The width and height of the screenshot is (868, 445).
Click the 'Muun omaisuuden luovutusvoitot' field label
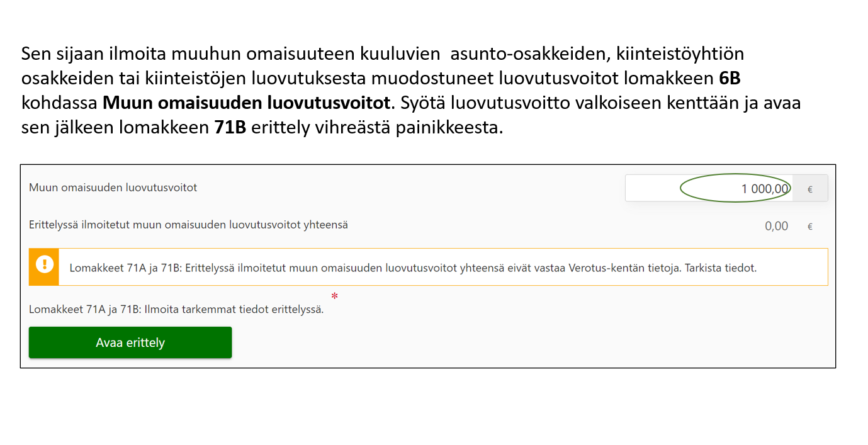point(113,188)
